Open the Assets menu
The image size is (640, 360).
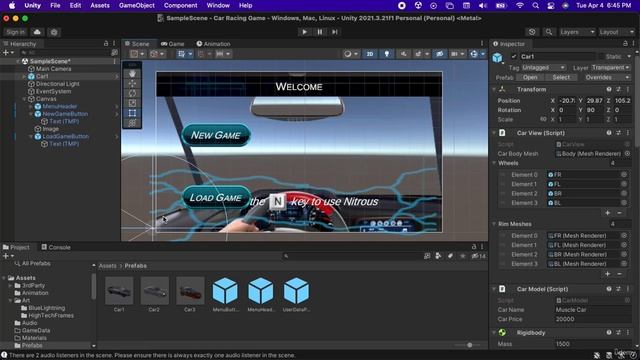tap(100, 5)
